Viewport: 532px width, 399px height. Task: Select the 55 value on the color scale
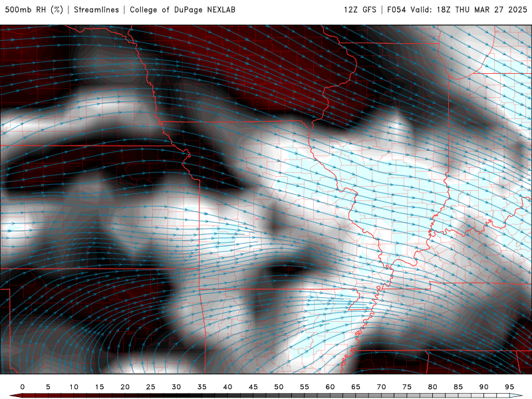[x=305, y=387]
